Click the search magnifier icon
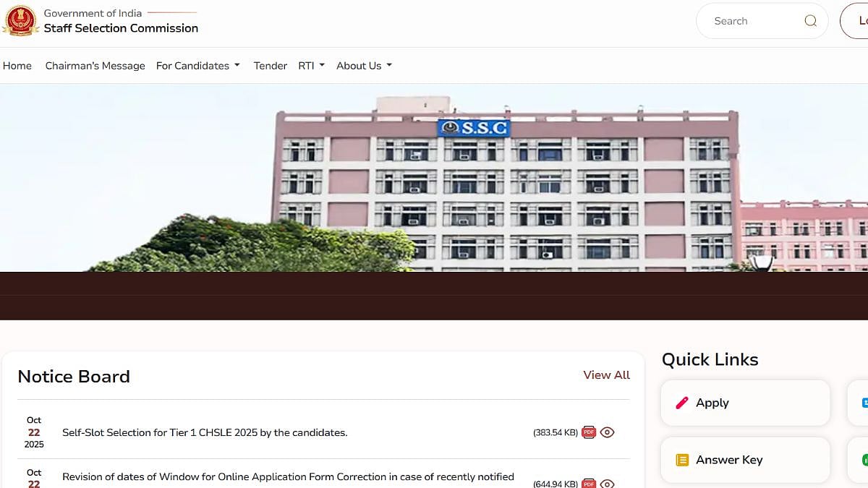The image size is (868, 488). (x=810, y=21)
